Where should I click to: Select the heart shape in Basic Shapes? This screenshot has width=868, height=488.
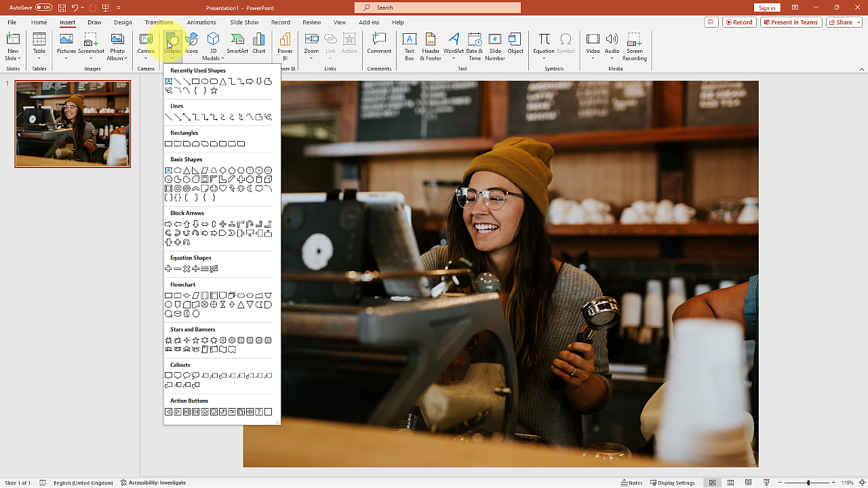223,188
